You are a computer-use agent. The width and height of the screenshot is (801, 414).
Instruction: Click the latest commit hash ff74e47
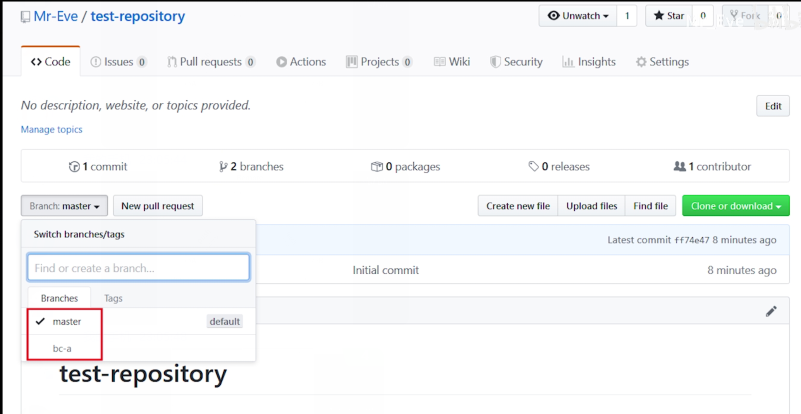click(692, 240)
